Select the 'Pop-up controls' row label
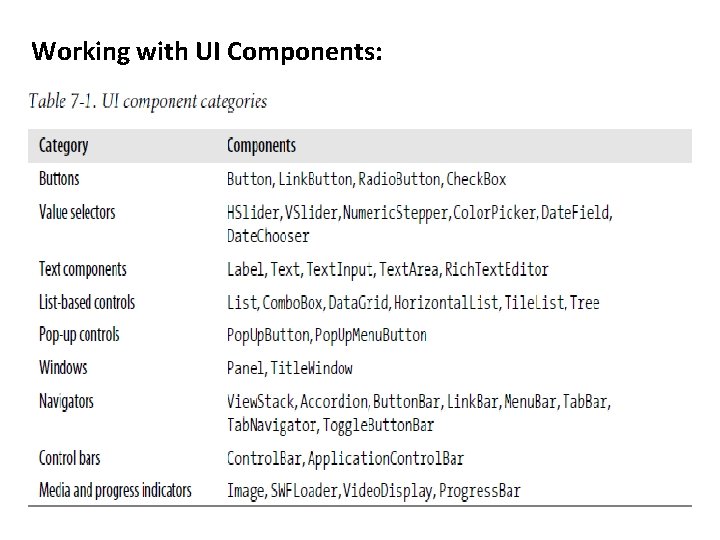 (x=79, y=335)
